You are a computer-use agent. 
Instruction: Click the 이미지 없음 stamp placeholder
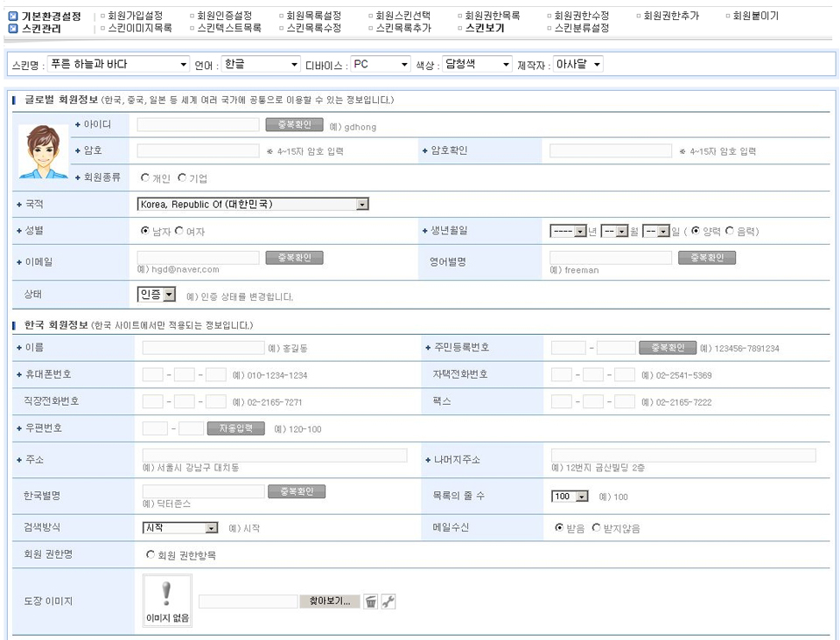coord(167,602)
